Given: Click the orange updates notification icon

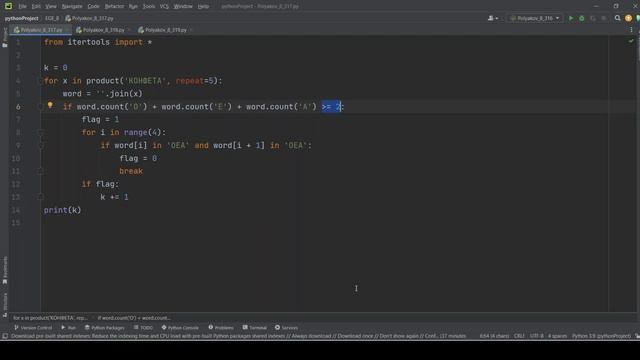Looking at the screenshot, I should click(x=629, y=18).
